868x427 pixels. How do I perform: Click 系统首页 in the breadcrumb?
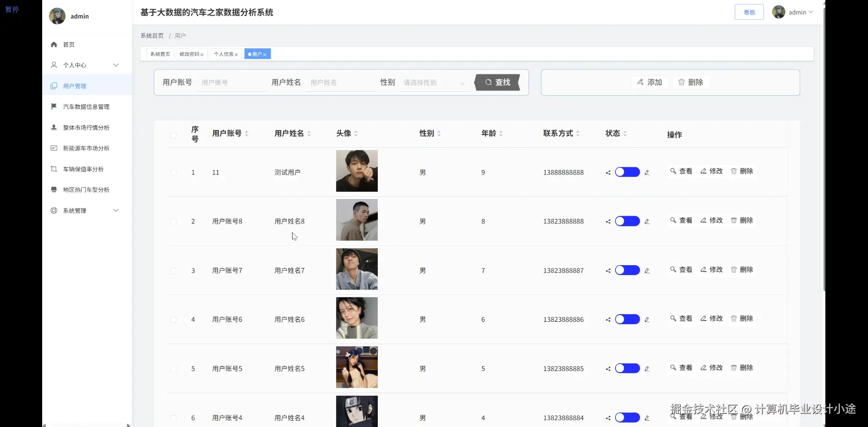pyautogui.click(x=152, y=35)
